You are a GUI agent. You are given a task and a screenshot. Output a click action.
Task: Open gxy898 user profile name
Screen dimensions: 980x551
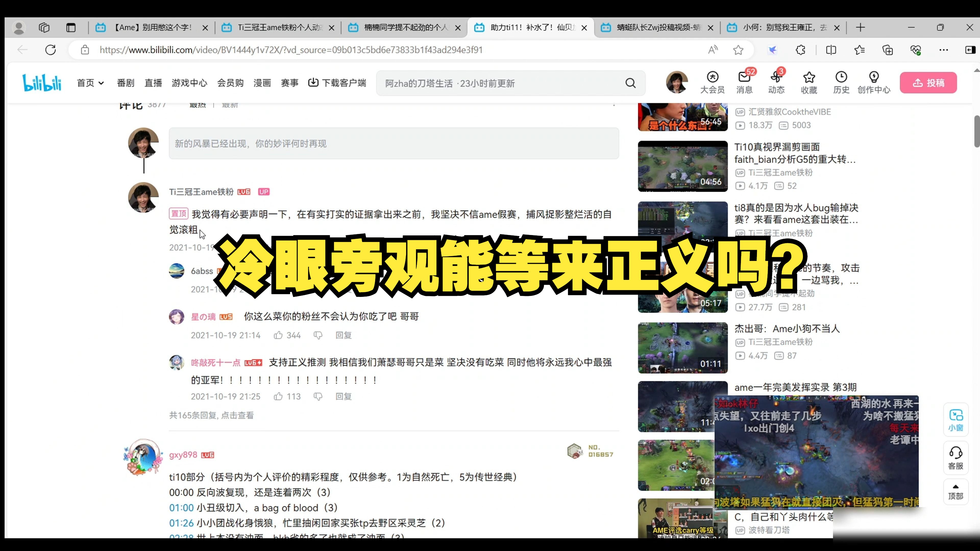tap(183, 455)
